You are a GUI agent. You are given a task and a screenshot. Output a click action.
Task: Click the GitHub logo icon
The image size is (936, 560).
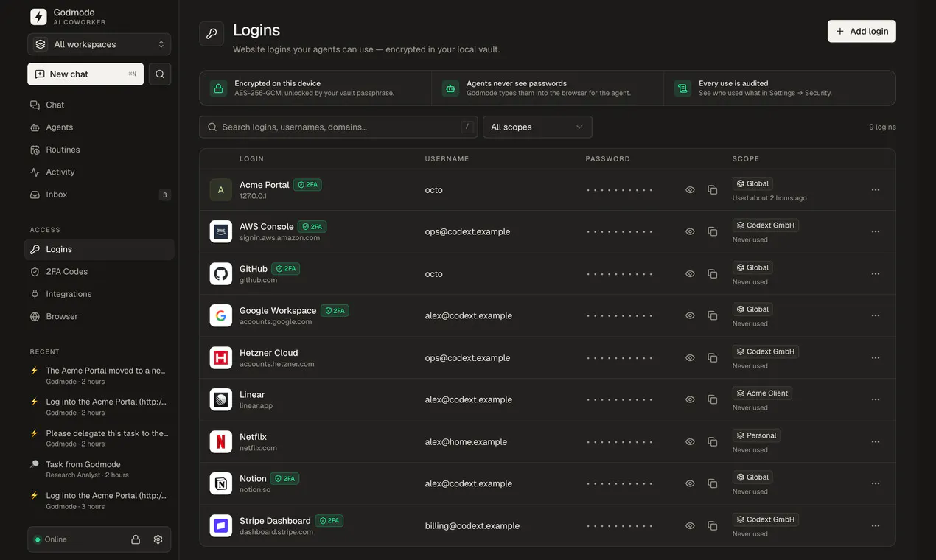point(221,274)
